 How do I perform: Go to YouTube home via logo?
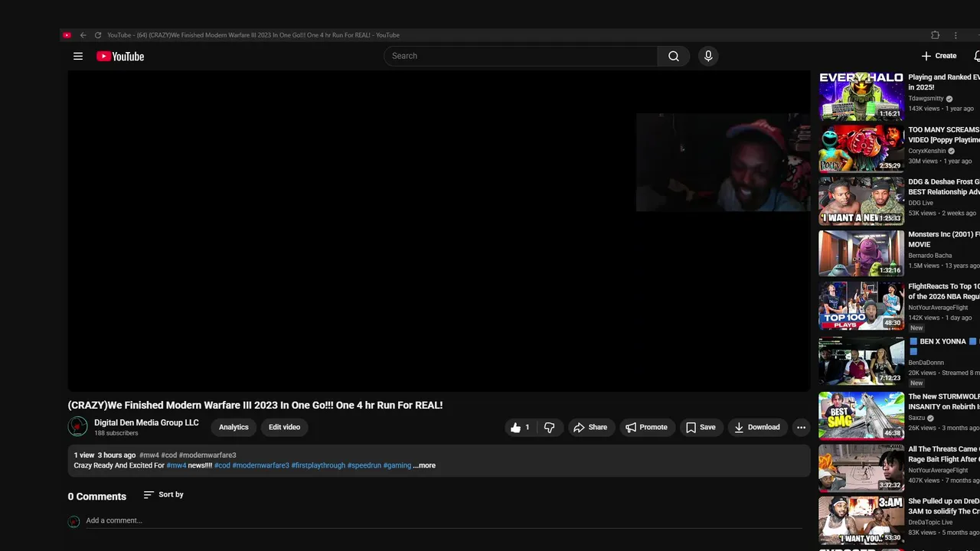120,56
